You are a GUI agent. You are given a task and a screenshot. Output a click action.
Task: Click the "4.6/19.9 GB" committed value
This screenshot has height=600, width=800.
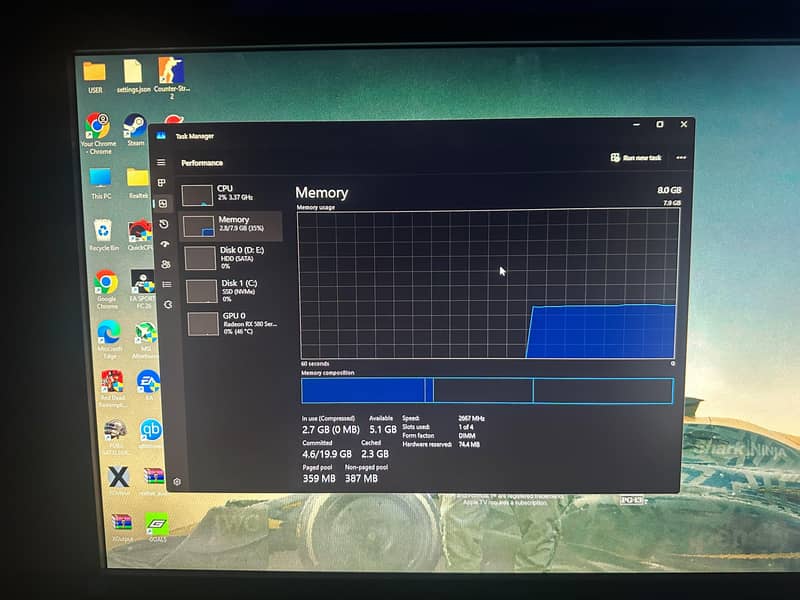[x=327, y=454]
